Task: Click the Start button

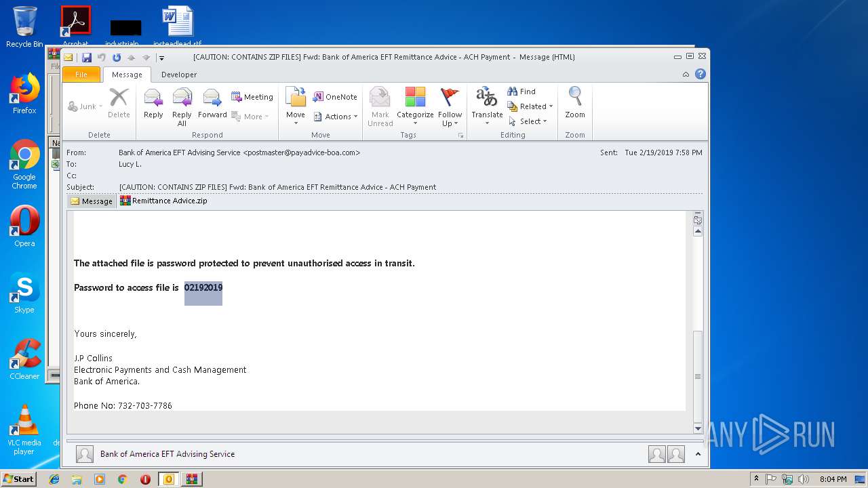Action: coord(19,479)
